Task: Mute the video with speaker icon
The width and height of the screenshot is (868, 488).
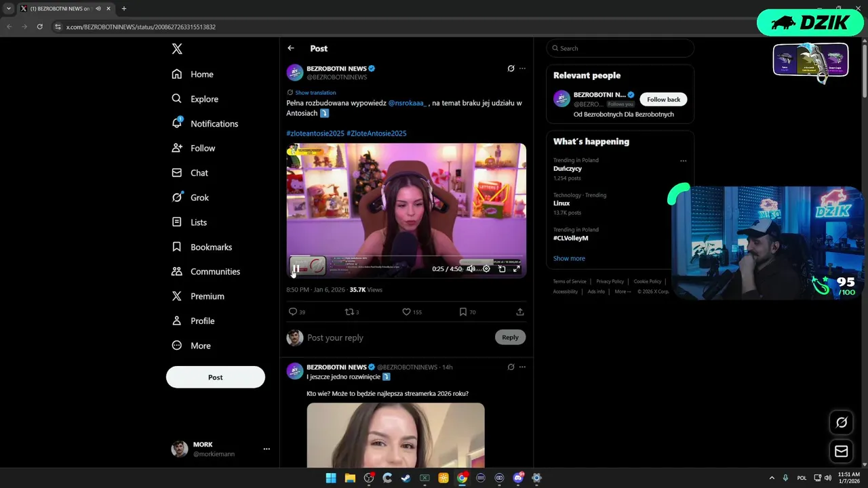Action: (x=471, y=269)
